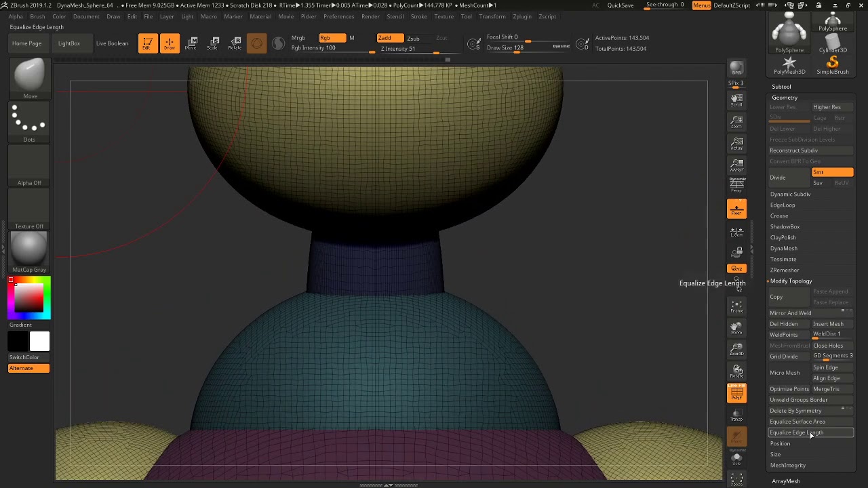Viewport: 868px width, 488px height.
Task: Click the Divide button
Action: pos(789,178)
